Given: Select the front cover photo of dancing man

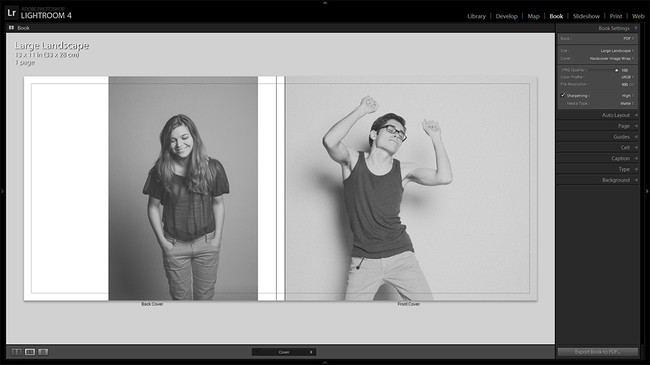Looking at the screenshot, I should (x=411, y=188).
